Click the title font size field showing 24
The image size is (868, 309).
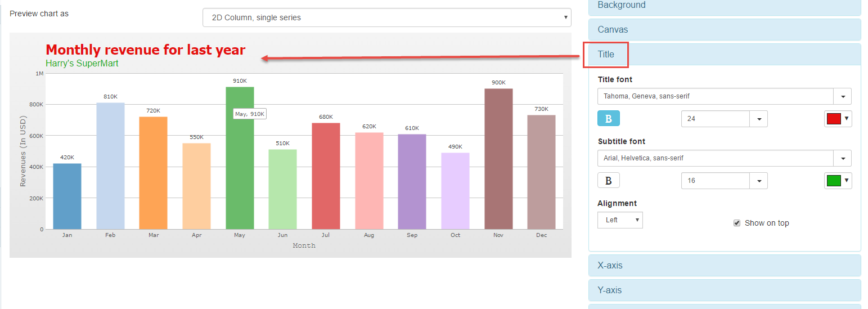[x=715, y=119]
